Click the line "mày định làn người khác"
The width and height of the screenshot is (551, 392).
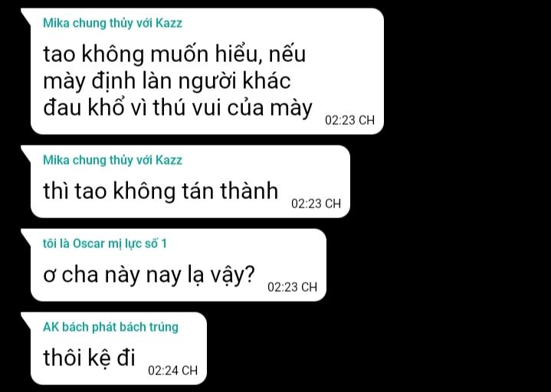point(166,81)
